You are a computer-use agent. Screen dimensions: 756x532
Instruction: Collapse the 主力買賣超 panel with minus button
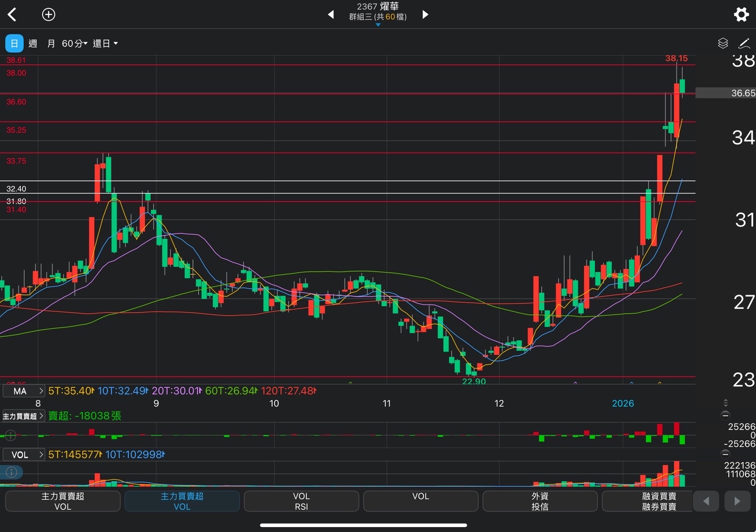point(725,415)
